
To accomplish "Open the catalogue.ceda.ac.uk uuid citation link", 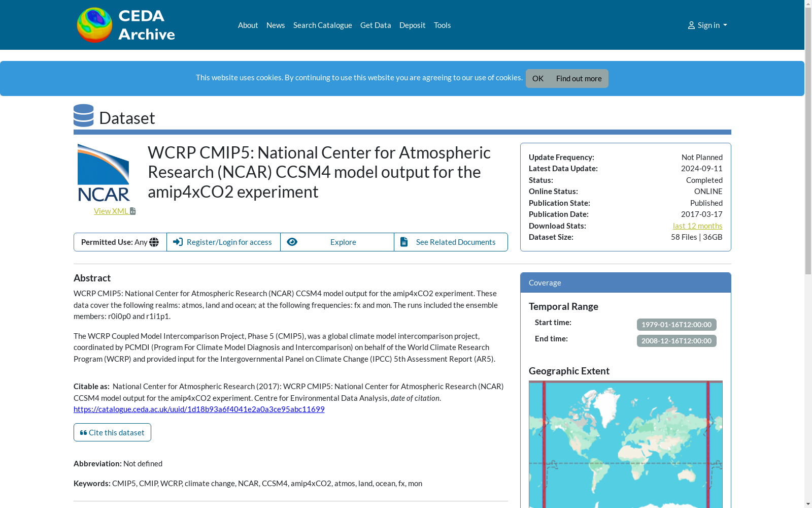I will tap(199, 409).
